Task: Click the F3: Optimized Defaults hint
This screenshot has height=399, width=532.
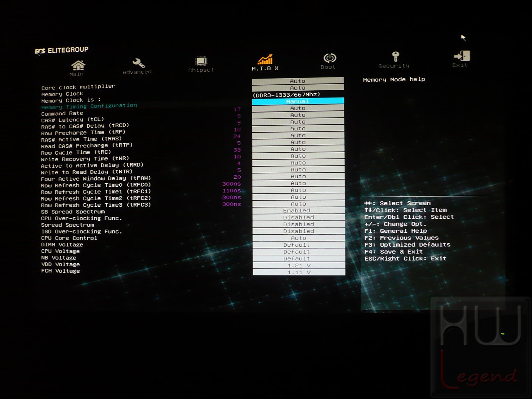Action: 407,244
